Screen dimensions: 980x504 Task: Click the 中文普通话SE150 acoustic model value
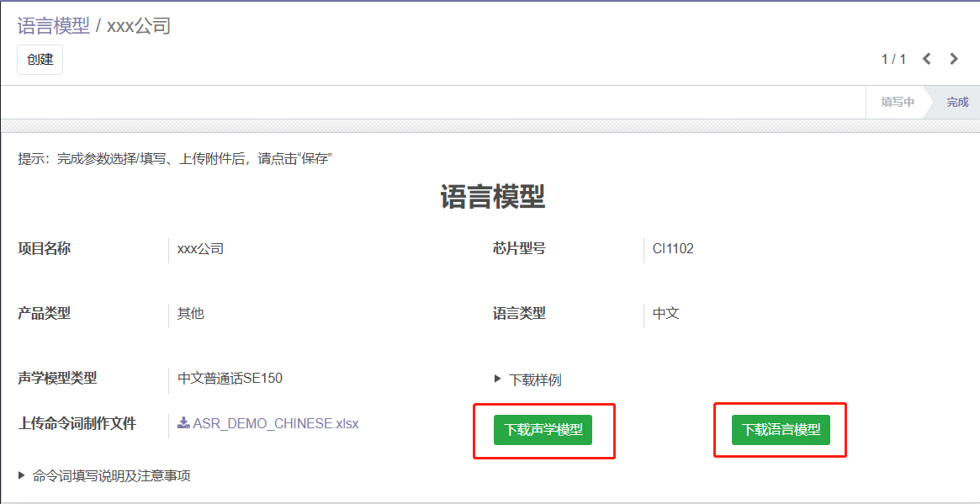pyautogui.click(x=230, y=379)
